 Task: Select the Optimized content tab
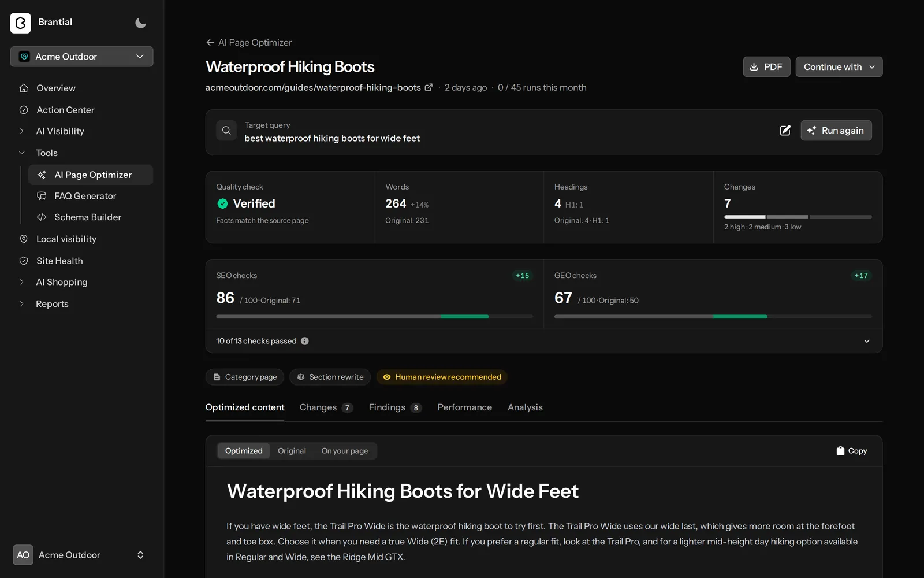click(245, 407)
